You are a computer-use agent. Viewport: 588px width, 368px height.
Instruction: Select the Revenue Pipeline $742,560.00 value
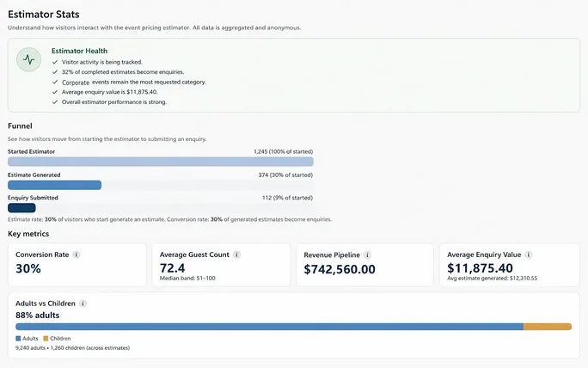(x=340, y=269)
